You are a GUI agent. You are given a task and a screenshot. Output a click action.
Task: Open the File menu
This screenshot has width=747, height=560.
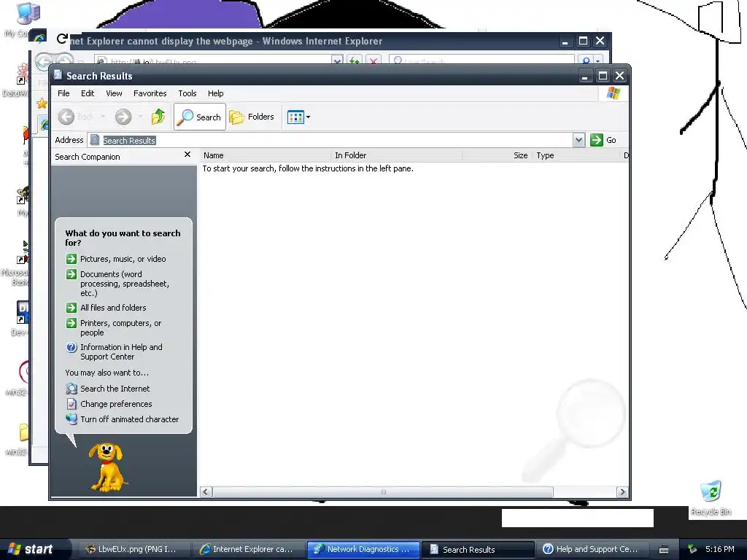[63, 93]
